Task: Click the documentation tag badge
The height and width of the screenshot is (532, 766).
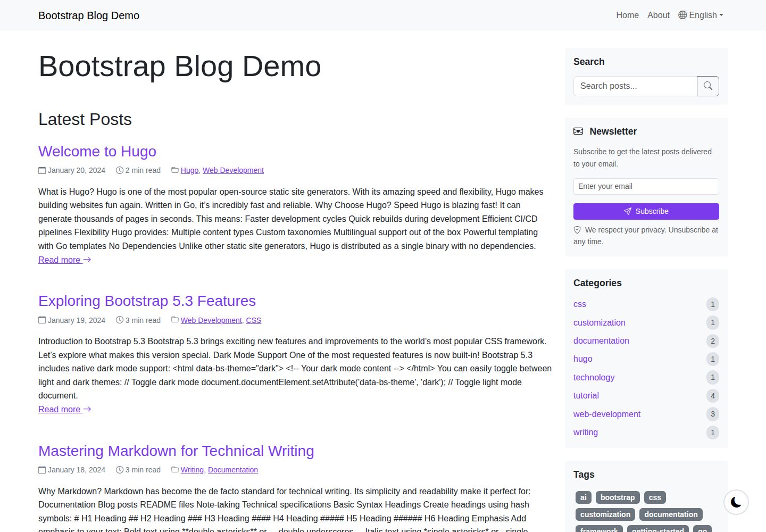Action: [x=671, y=514]
